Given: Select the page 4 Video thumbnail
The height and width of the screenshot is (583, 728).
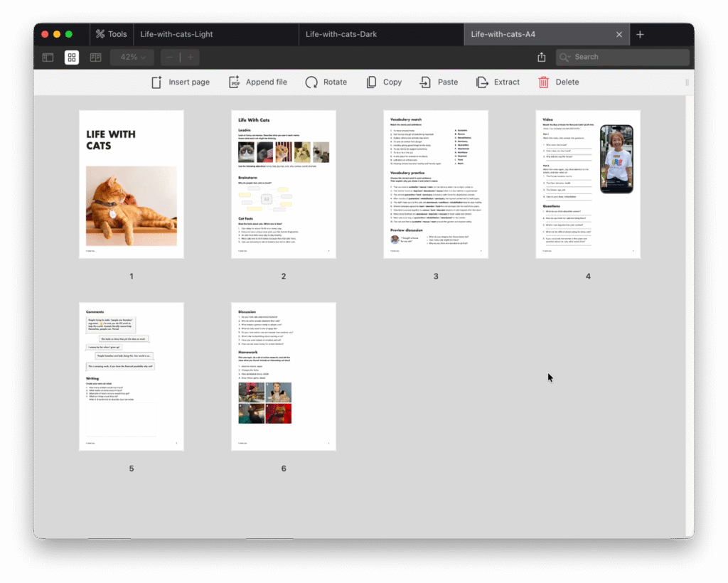Looking at the screenshot, I should coord(588,184).
